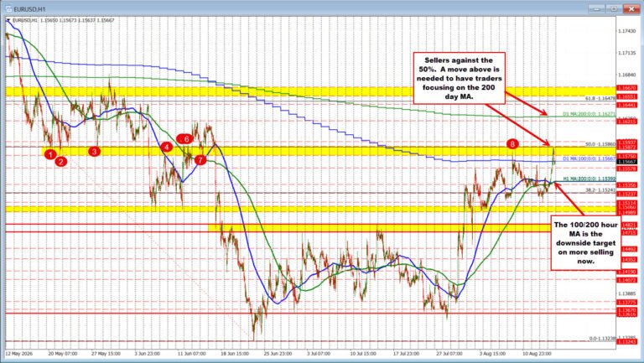The height and width of the screenshot is (363, 644).
Task: Click the 0.0 - 1.13238 Fibonacci label
Action: pos(602,339)
